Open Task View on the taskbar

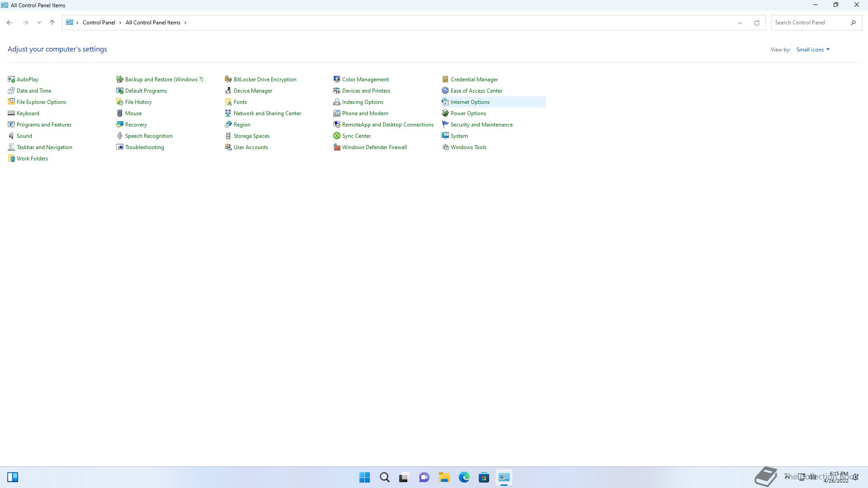pos(404,478)
